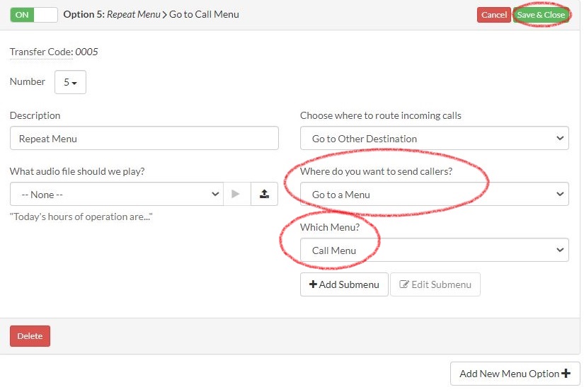This screenshot has width=584, height=392.
Task: Click into the Description field with 'Repeat Menu'
Action: coord(144,139)
